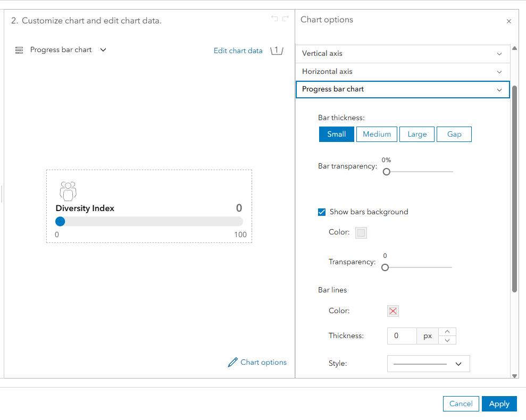Viewport: 526px width, 420px height.
Task: Click the chart data count basket icon
Action: point(277,51)
